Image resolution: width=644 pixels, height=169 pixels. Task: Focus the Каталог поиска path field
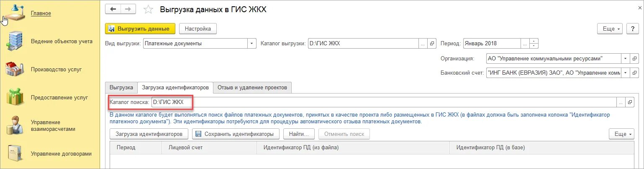[384, 102]
